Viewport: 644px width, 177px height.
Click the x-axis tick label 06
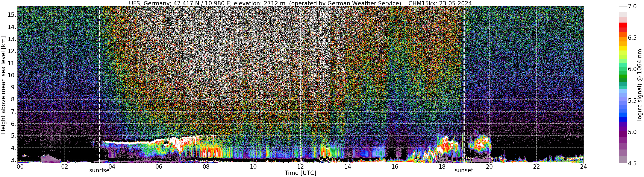[159, 167]
